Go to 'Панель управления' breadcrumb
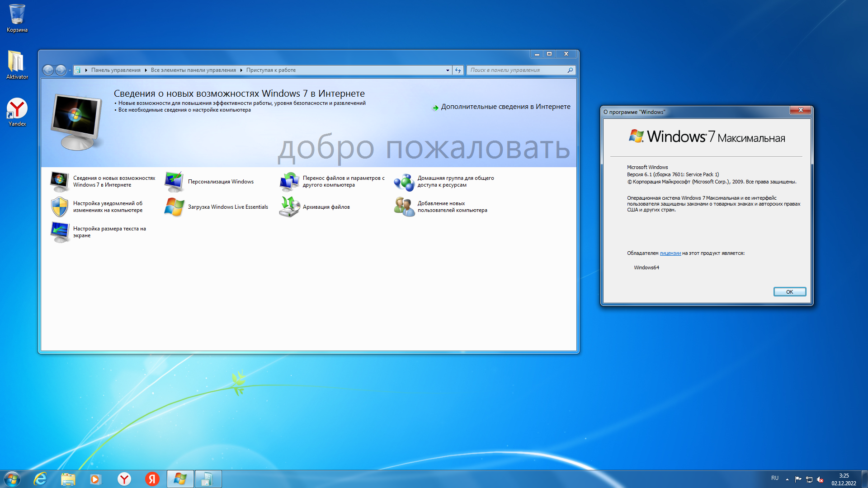The width and height of the screenshot is (868, 488). (116, 70)
